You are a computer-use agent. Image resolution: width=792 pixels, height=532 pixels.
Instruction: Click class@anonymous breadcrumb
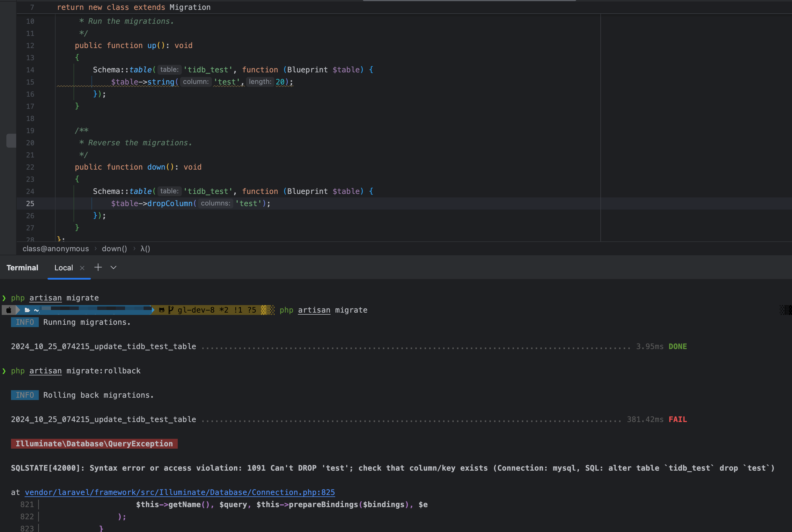(56, 249)
